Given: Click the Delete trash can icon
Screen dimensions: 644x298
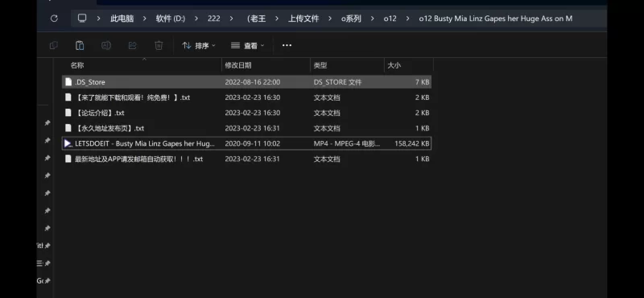Looking at the screenshot, I should tap(159, 45).
